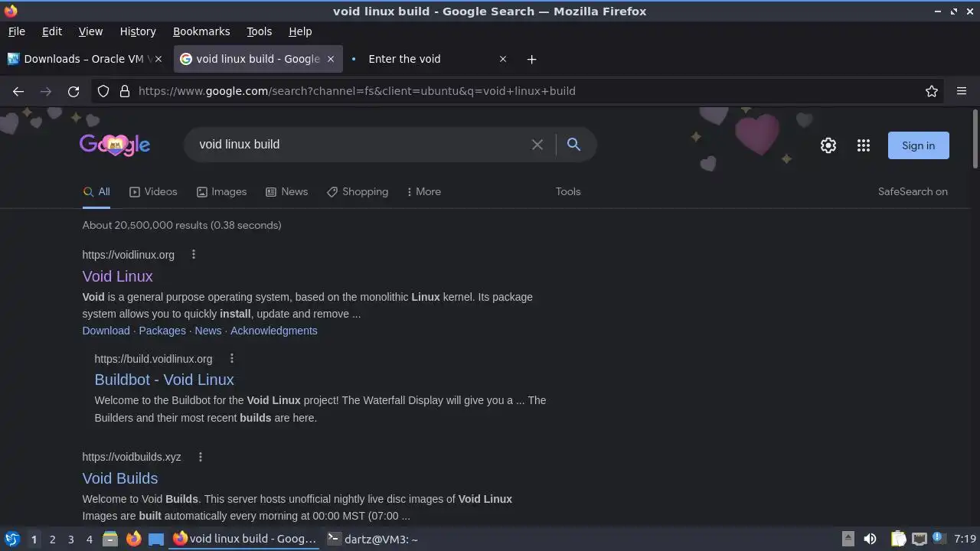Screen dimensions: 980x551
Task: Expand the More search filters dropdown
Action: tap(423, 192)
